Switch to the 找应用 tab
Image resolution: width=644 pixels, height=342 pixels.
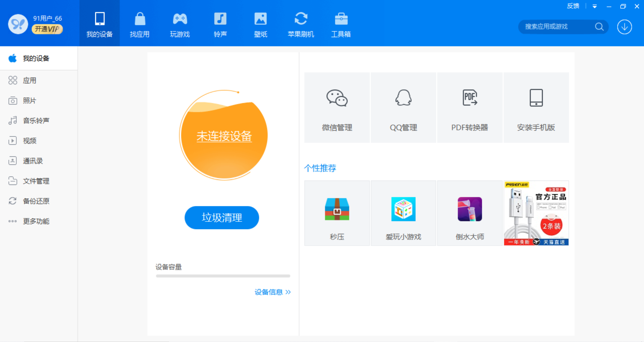140,23
